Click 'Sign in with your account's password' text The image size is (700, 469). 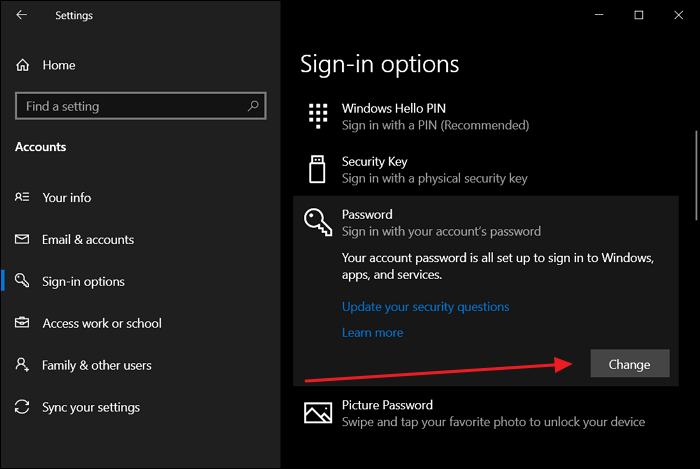coord(441,232)
